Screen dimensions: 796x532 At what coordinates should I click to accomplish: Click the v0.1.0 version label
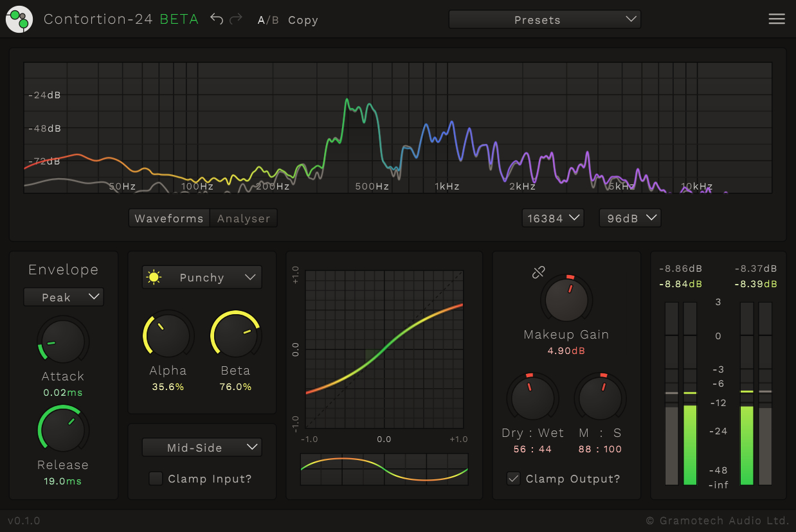pyautogui.click(x=24, y=520)
